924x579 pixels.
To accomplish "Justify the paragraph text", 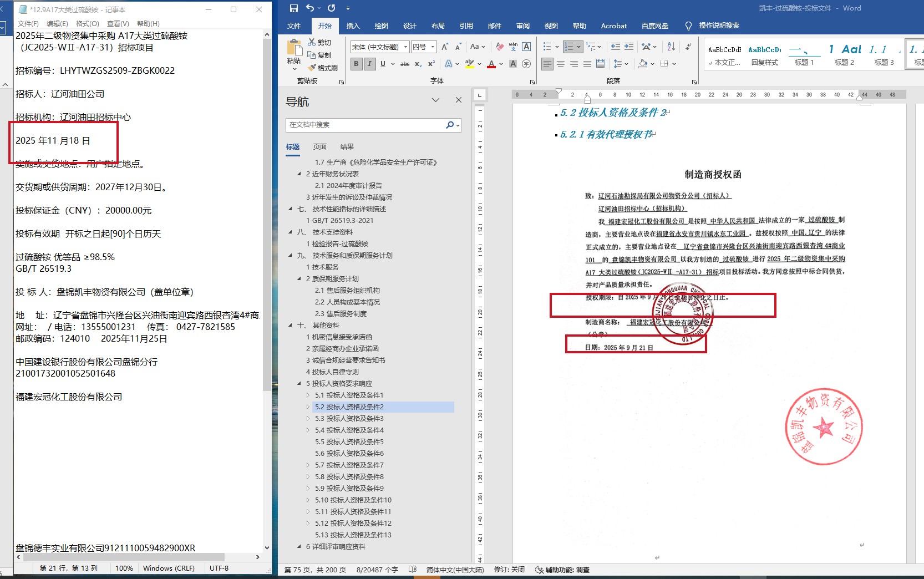I will 587,64.
